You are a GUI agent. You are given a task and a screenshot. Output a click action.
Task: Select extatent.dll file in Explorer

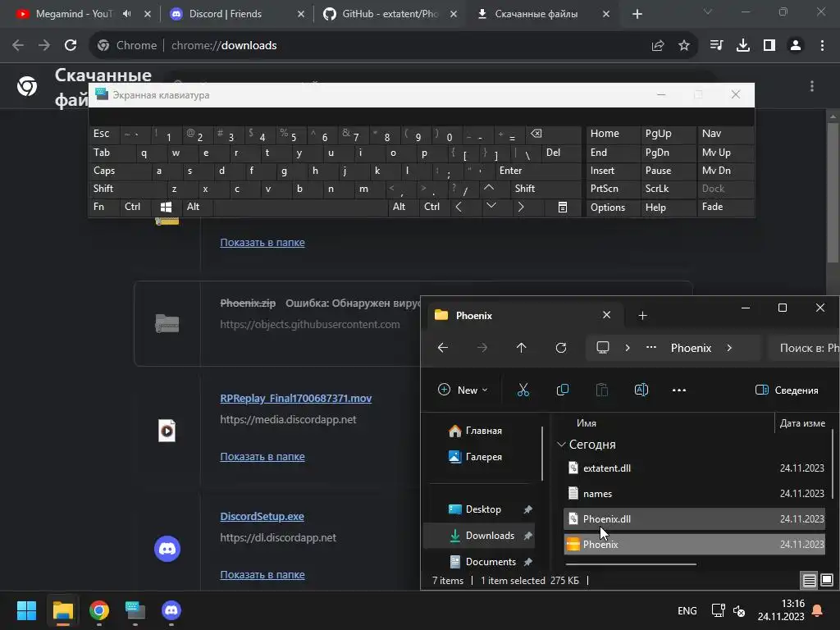(694, 468)
